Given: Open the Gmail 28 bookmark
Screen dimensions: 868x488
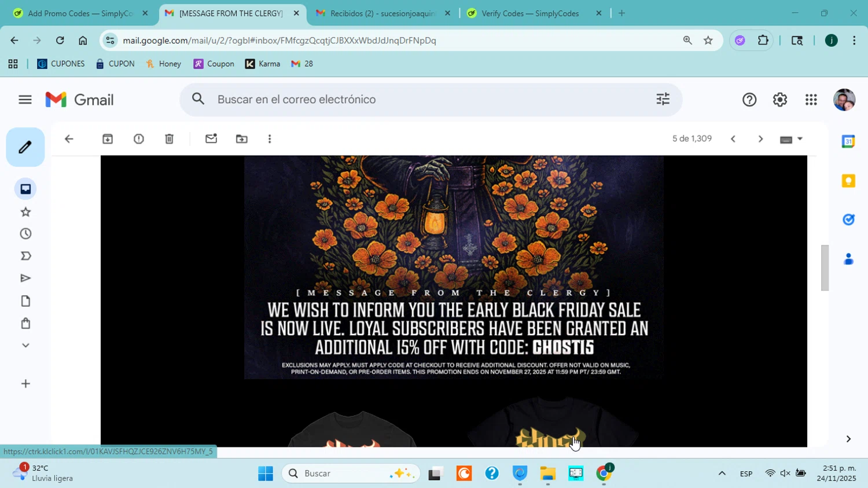Looking at the screenshot, I should pyautogui.click(x=302, y=64).
